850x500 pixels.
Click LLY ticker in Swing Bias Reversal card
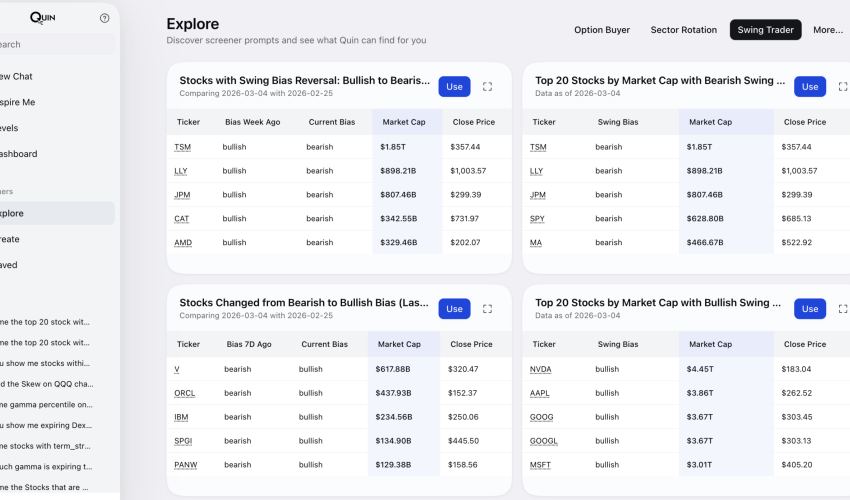(x=181, y=171)
